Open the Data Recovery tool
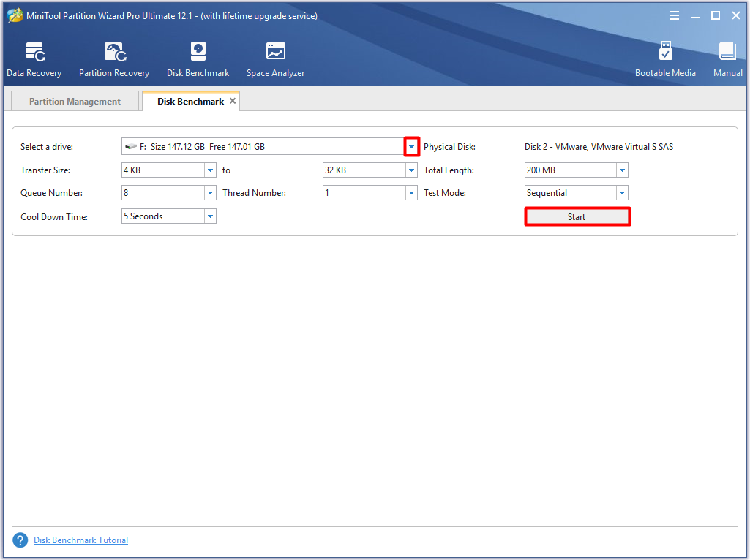The height and width of the screenshot is (560, 750). point(34,58)
